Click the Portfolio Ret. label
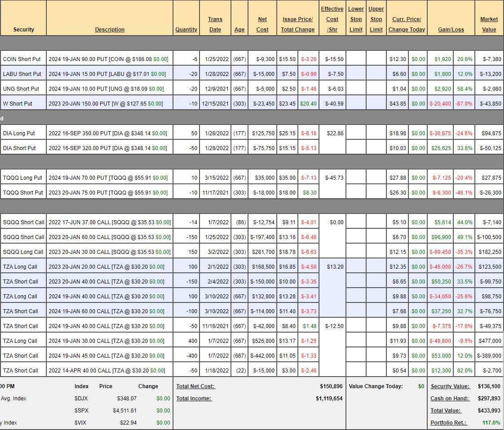 [x=449, y=423]
